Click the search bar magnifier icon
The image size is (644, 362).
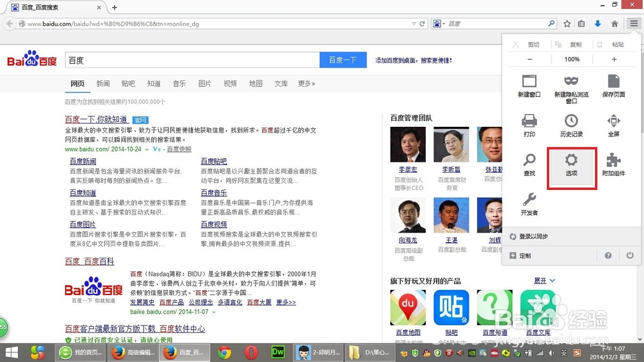click(551, 24)
